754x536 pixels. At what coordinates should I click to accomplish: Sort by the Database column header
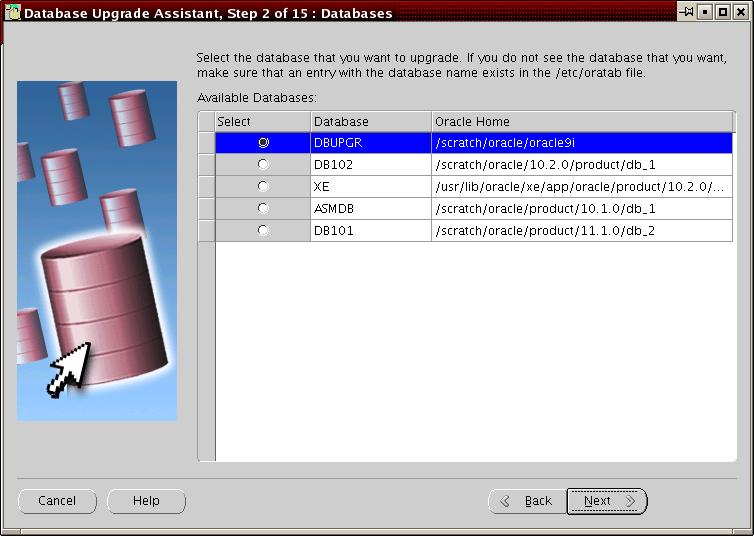[371, 122]
